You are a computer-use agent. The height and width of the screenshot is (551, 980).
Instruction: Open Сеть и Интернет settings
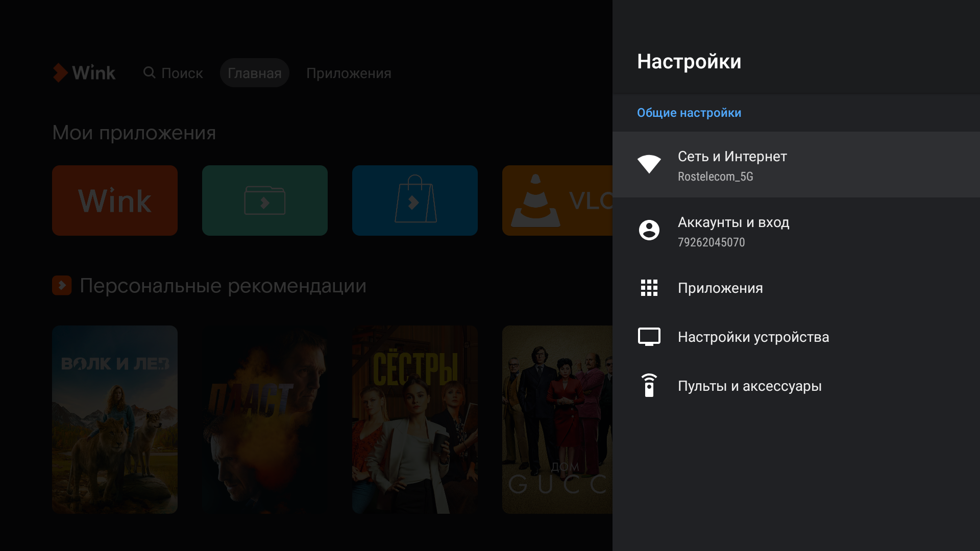732,157
